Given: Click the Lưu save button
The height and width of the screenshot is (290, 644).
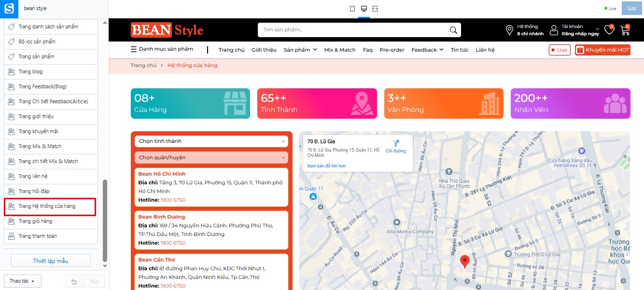Looking at the screenshot, I should [631, 8].
